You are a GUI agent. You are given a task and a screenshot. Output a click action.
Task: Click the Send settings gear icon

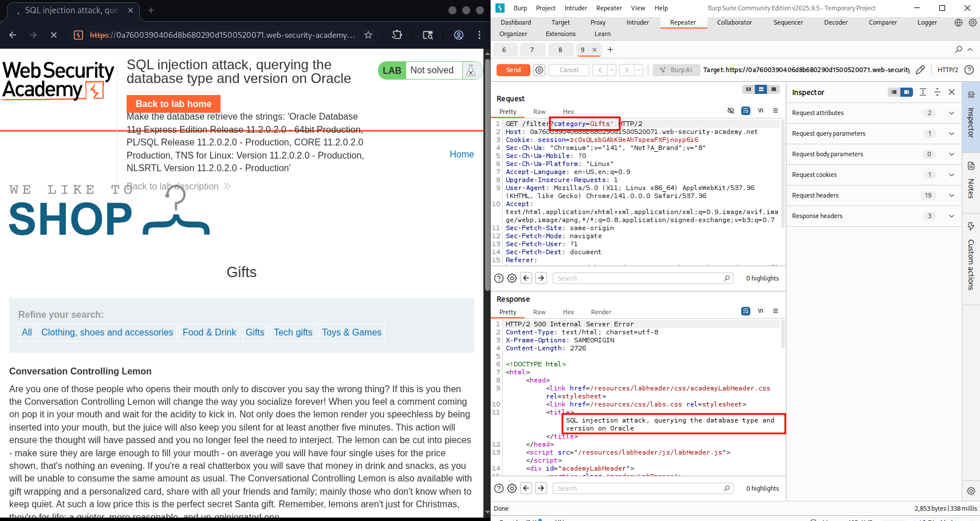tap(539, 70)
